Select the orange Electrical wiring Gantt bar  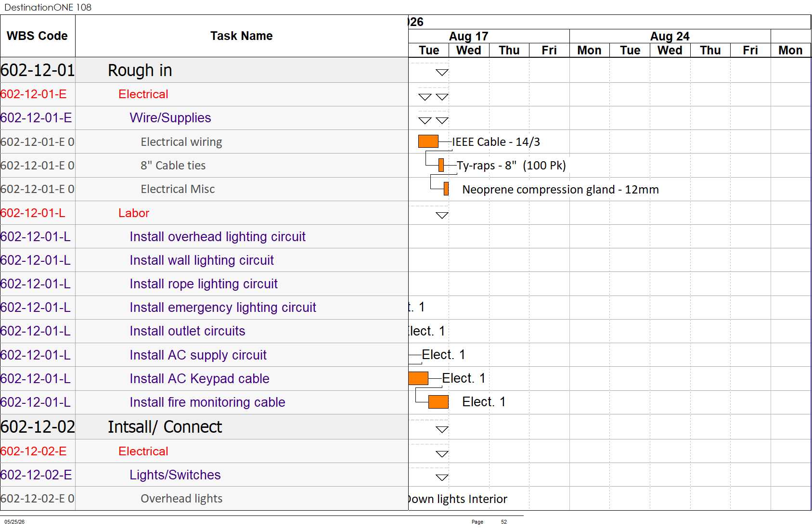(x=428, y=142)
